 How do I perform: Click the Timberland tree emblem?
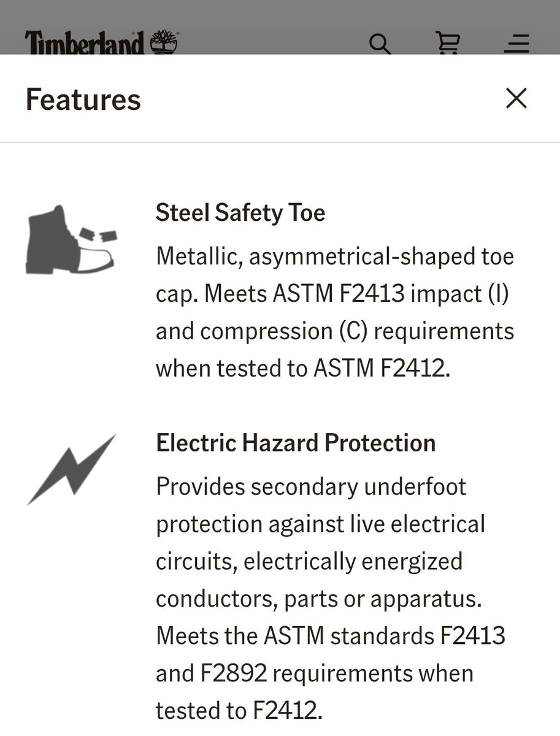[164, 43]
